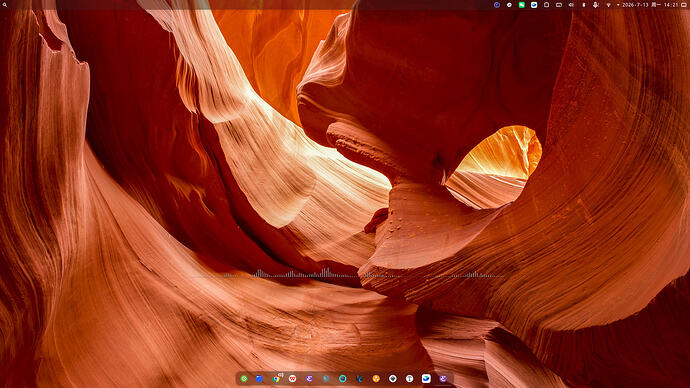
Task: Launch Google Chrome from the dock
Action: coord(276,378)
